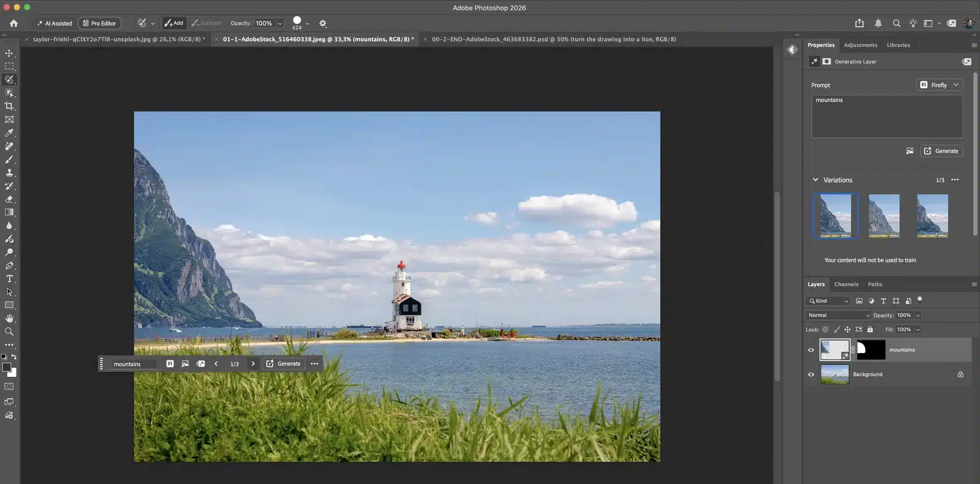Filter layers by type layers (T icon)
This screenshot has height=484, width=980.
pyautogui.click(x=883, y=301)
